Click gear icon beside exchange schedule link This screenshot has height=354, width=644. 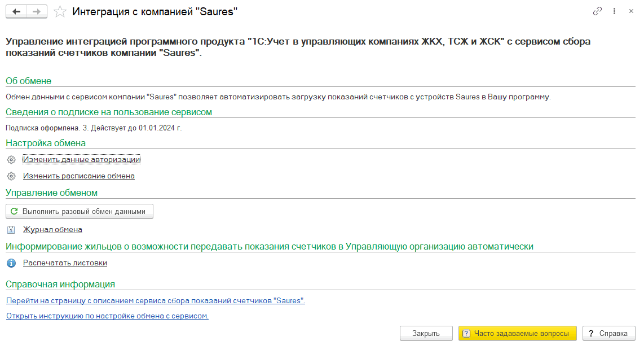[11, 176]
